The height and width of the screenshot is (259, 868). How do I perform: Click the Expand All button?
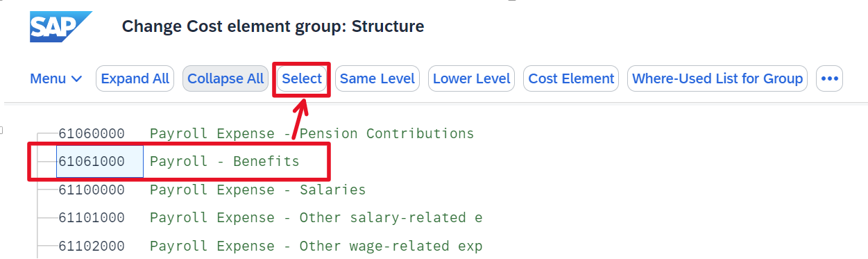[135, 78]
